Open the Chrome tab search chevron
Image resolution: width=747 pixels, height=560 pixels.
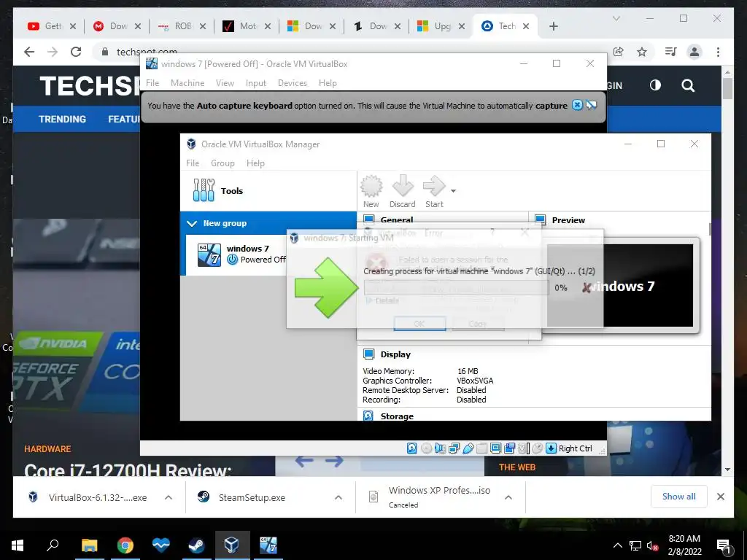click(616, 18)
